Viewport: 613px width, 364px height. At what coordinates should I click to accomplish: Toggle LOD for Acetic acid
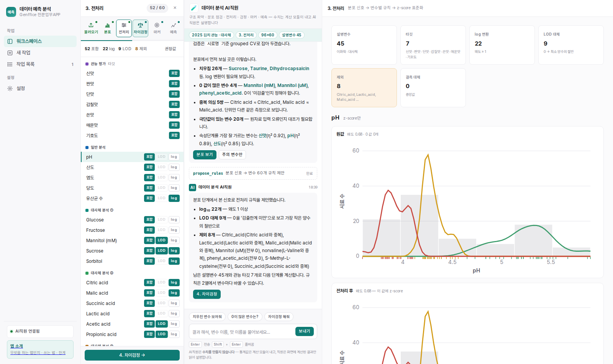coord(162,324)
